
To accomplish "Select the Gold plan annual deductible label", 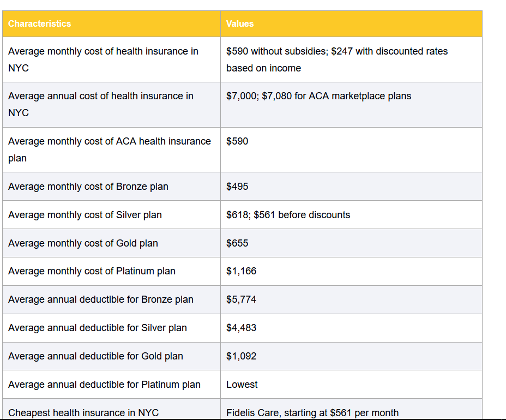I will pyautogui.click(x=95, y=356).
